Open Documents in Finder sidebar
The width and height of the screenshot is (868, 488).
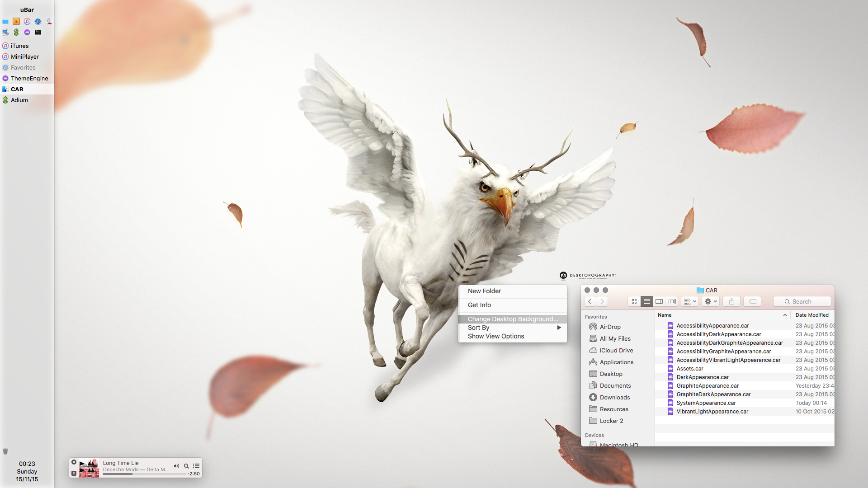click(618, 385)
